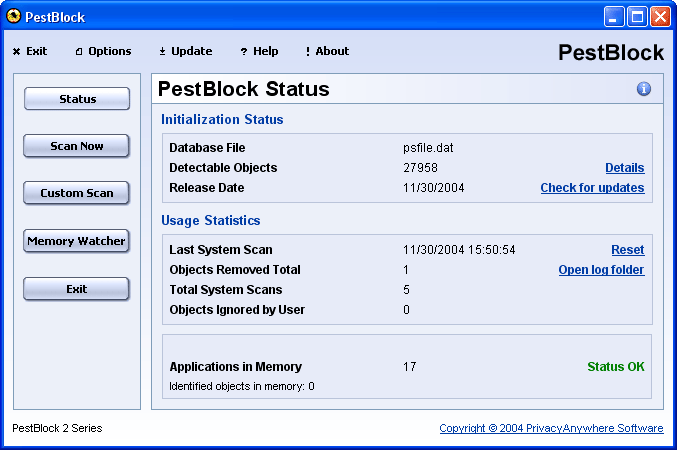
Task: Click the Objects Ignored by User label
Action: 237,310
